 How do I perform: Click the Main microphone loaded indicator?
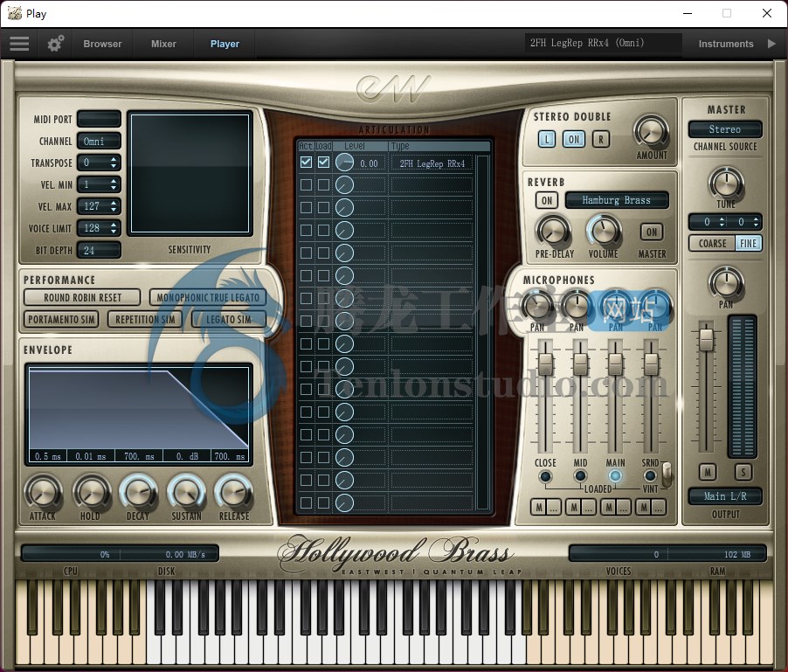pyautogui.click(x=615, y=475)
